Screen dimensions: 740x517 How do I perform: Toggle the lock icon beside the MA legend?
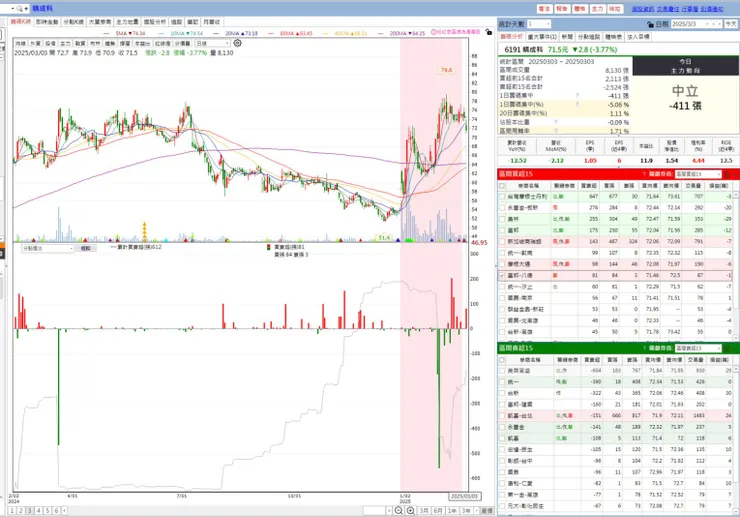(x=488, y=32)
